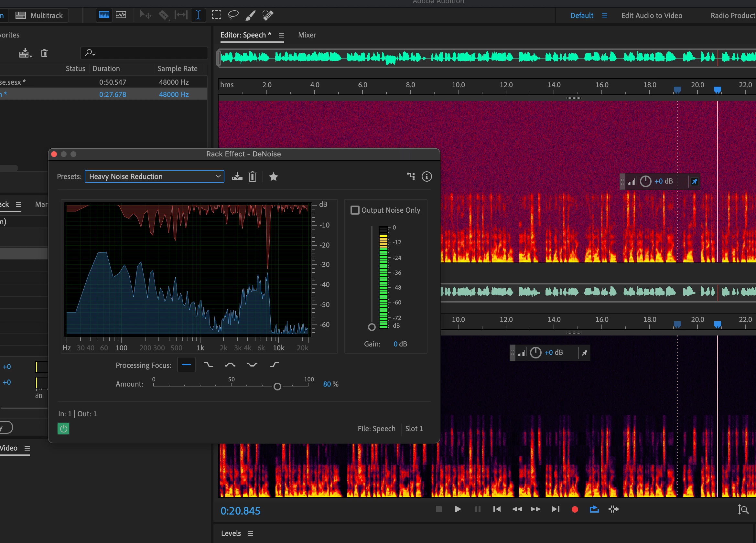The image size is (756, 543).
Task: Click the Play button
Action: click(x=458, y=509)
